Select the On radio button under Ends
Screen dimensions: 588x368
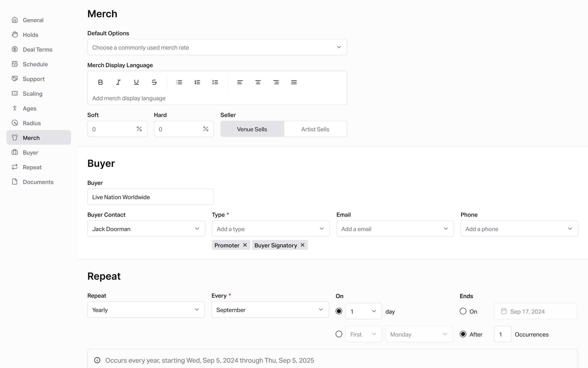463,311
